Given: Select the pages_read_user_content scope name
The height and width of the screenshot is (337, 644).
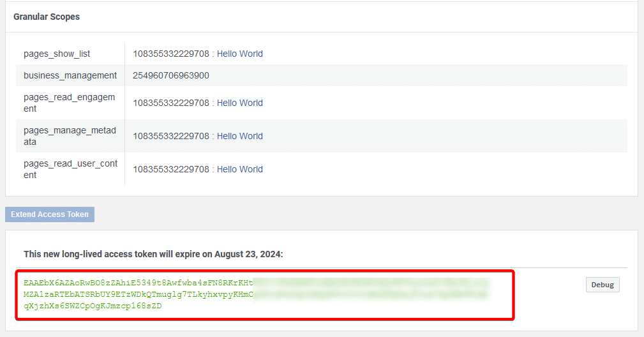Looking at the screenshot, I should tap(71, 170).
